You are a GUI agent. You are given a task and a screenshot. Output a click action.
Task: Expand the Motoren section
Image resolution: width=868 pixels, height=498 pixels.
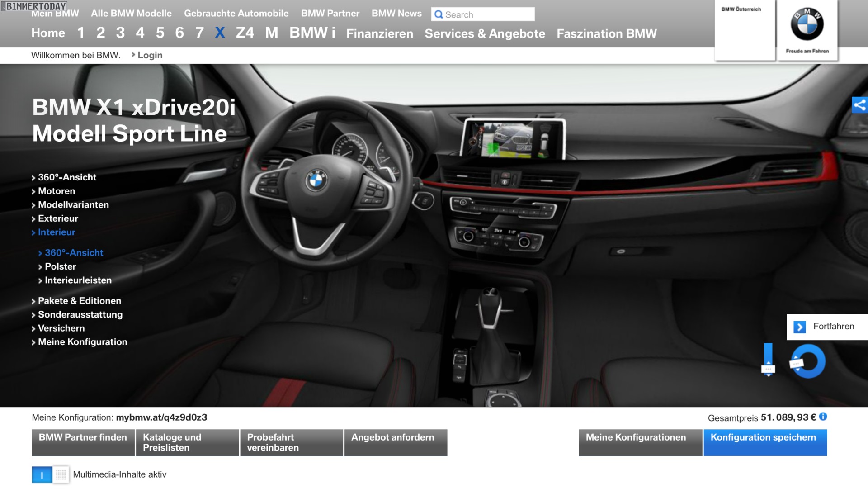pos(57,191)
